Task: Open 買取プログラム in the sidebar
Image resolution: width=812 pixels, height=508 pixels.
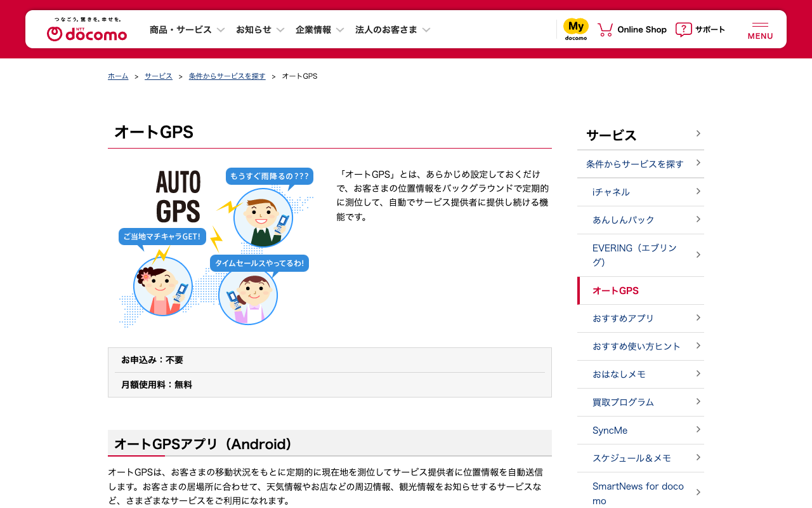Action: [x=641, y=402]
